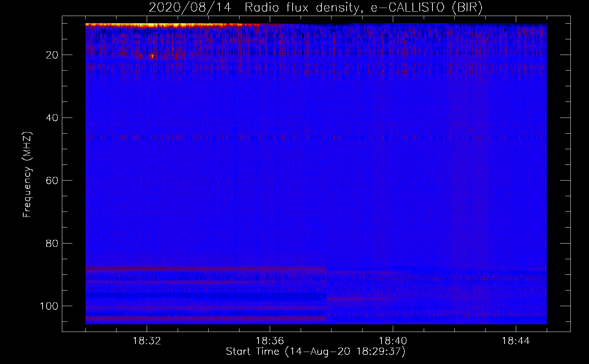
Task: Click the 60 MHz frequency tick label
Action: [x=52, y=181]
